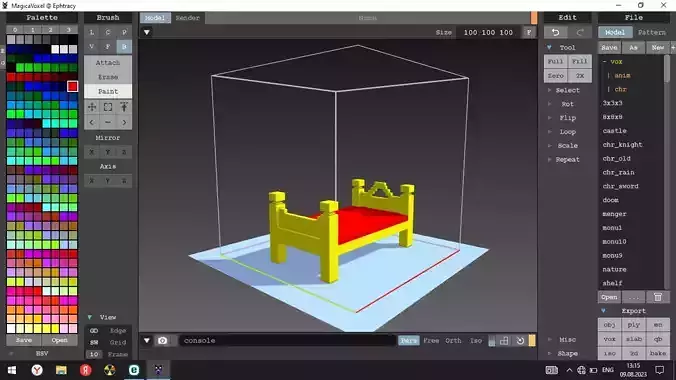This screenshot has height=380, width=676.
Task: Pick the selected red color swatch
Action: 72,86
